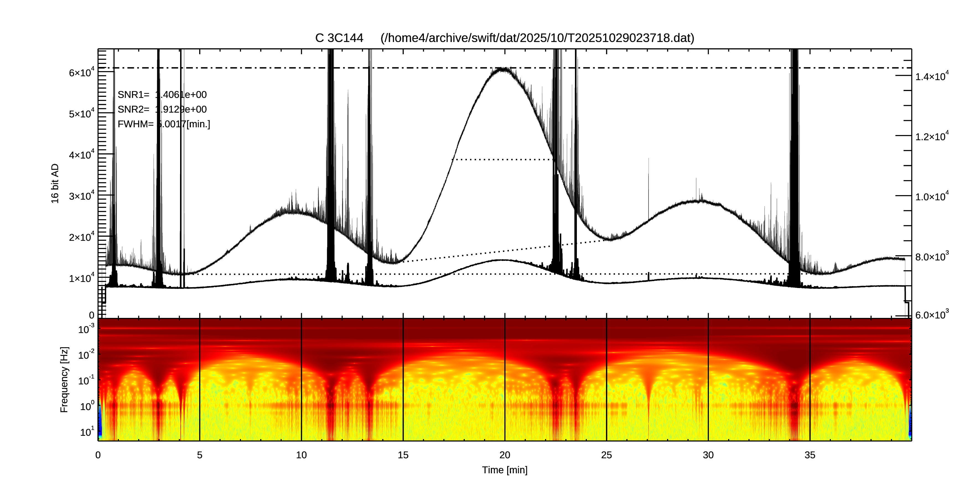Click the dotted FWHM line across main peak
980x490 pixels.
[503, 160]
